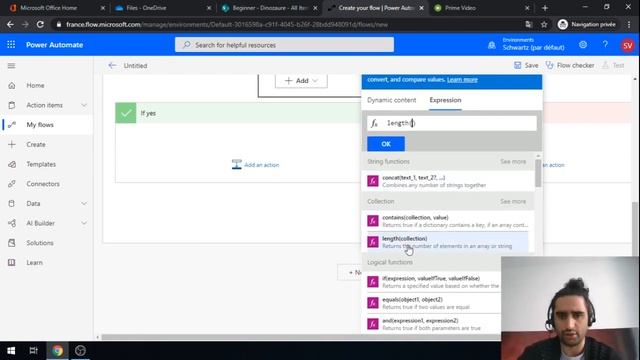Select the concat function

click(448, 181)
